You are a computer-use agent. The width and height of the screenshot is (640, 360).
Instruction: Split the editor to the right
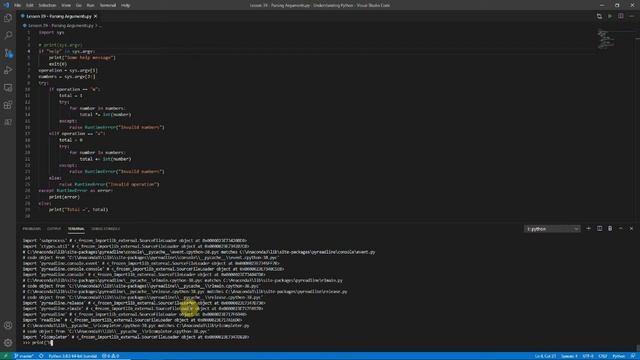[620, 16]
